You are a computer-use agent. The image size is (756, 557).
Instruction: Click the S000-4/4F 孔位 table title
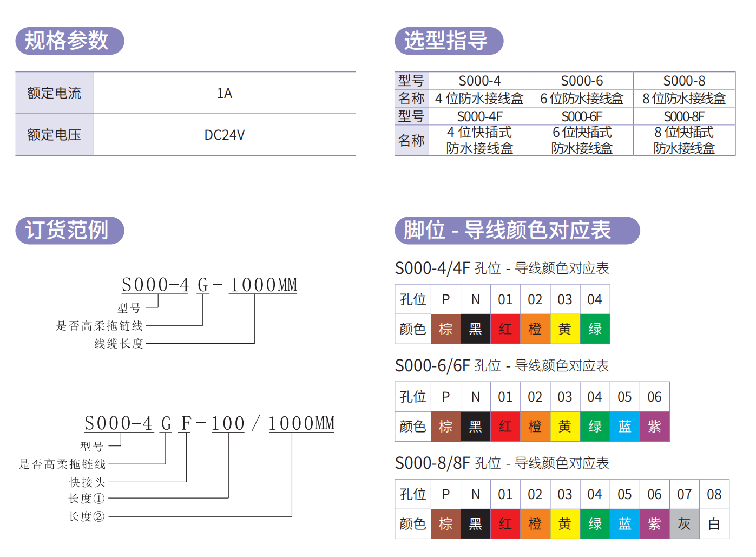click(x=502, y=268)
